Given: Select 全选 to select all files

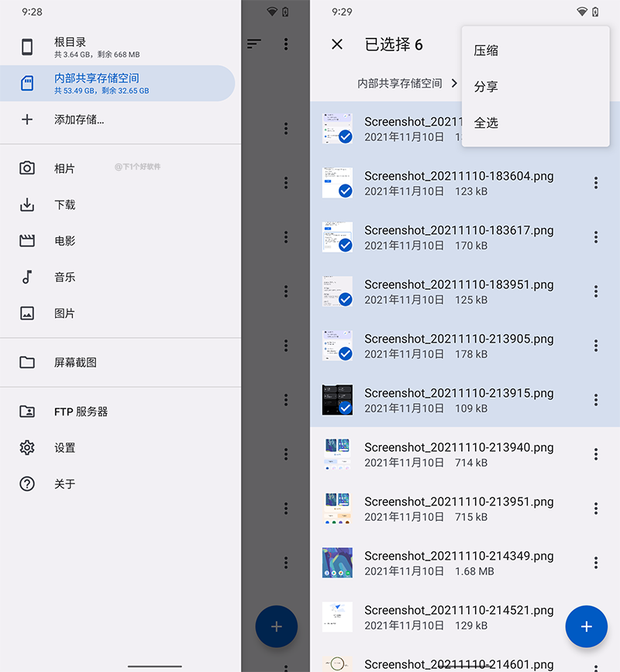Looking at the screenshot, I should (486, 122).
